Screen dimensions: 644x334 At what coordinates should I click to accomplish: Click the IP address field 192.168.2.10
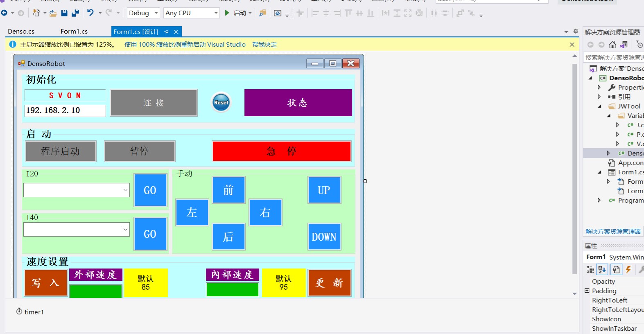pos(65,111)
